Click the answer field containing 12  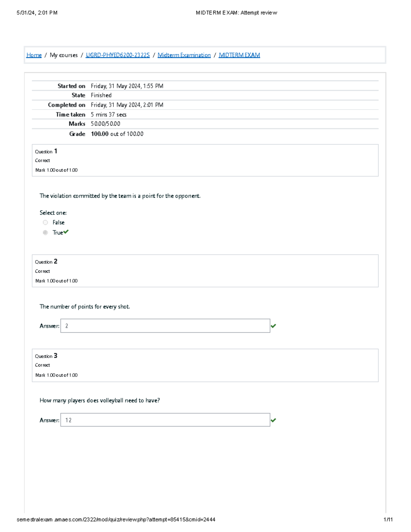tap(164, 419)
